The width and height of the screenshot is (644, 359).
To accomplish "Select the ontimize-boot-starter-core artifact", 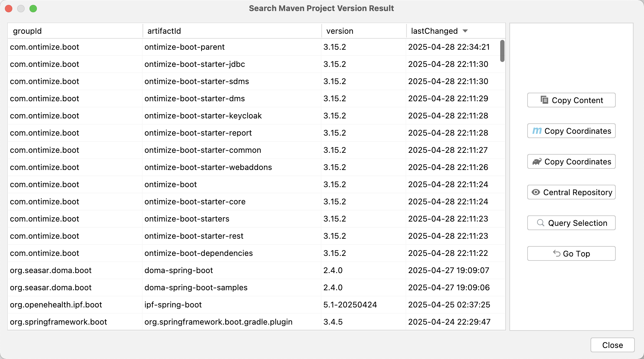I will [x=195, y=202].
